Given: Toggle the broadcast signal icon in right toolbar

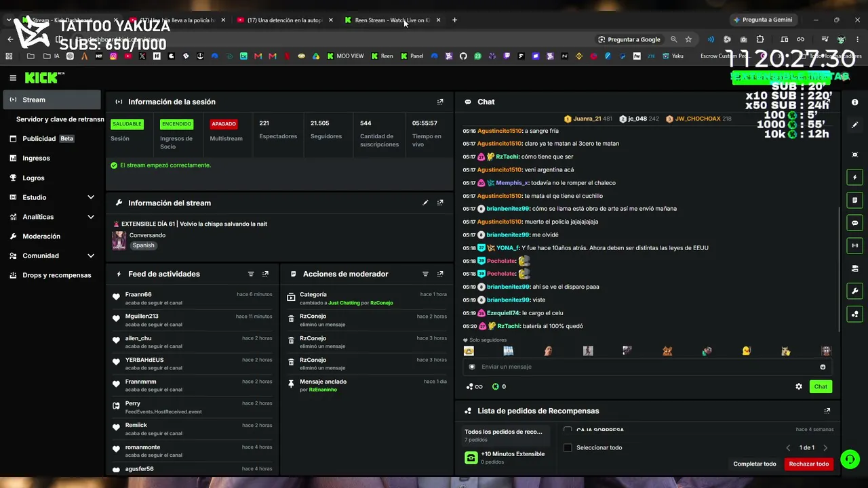Looking at the screenshot, I should [854, 245].
